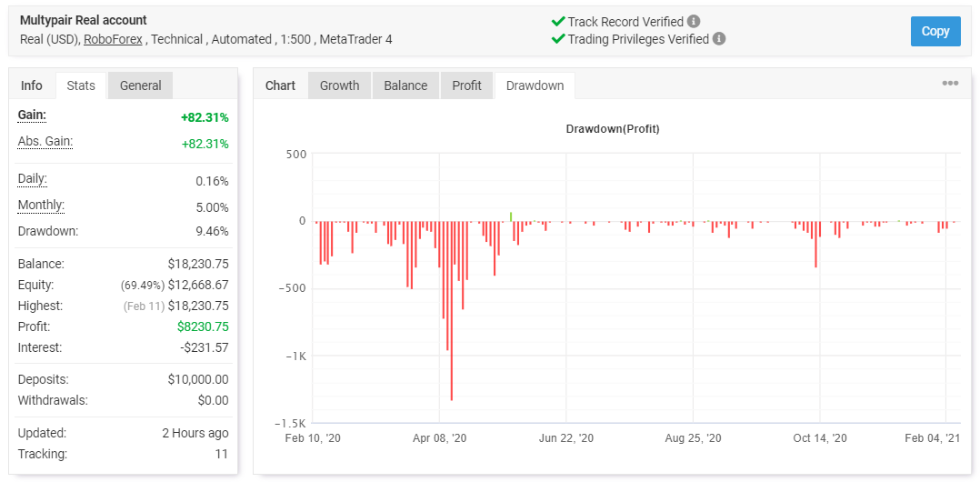The height and width of the screenshot is (482, 980).
Task: Click the Feb 04, '21 axis label
Action: (933, 438)
